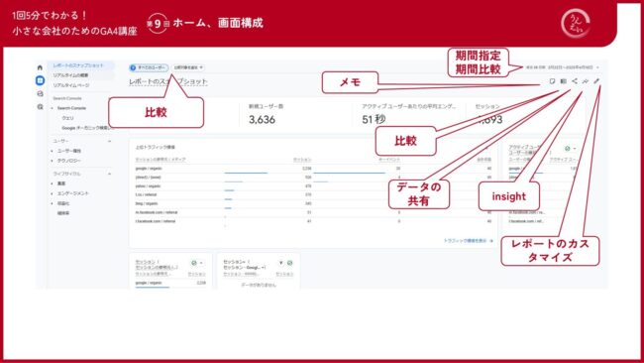Expand the テクノロジー sidebar item

53,161
